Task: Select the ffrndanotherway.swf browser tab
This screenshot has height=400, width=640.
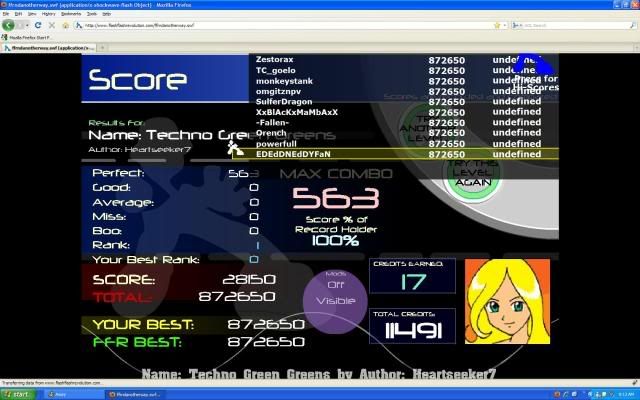Action: (x=45, y=47)
